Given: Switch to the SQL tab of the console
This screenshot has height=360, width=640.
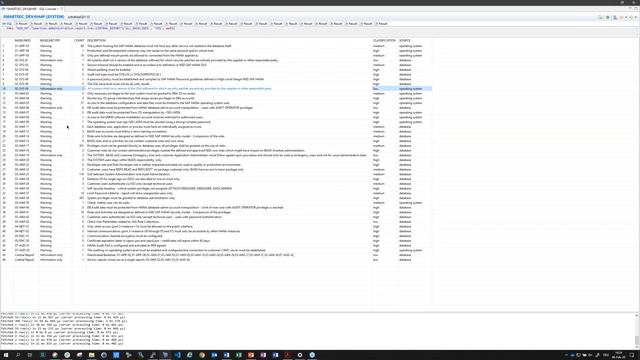Looking at the screenshot, I should pyautogui.click(x=7, y=24).
